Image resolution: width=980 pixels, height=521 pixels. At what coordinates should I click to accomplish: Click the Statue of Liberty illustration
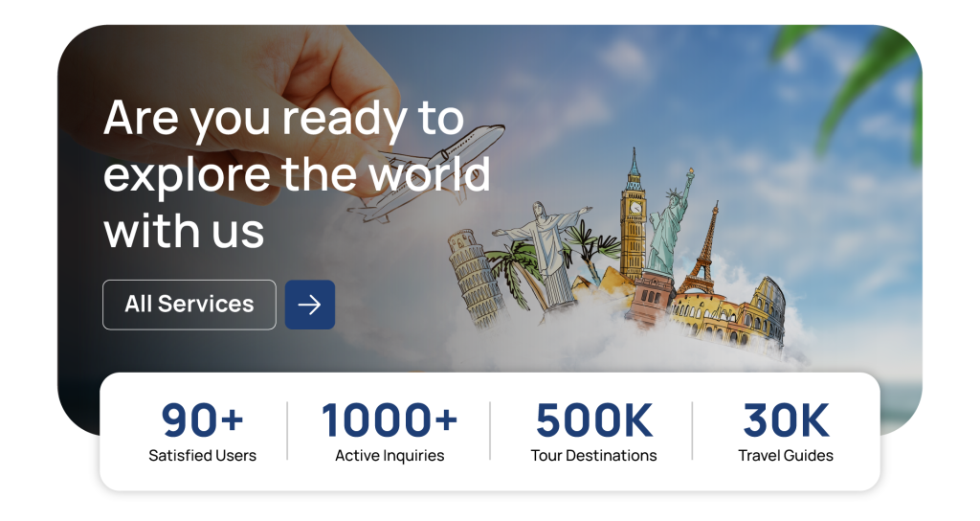point(669,225)
